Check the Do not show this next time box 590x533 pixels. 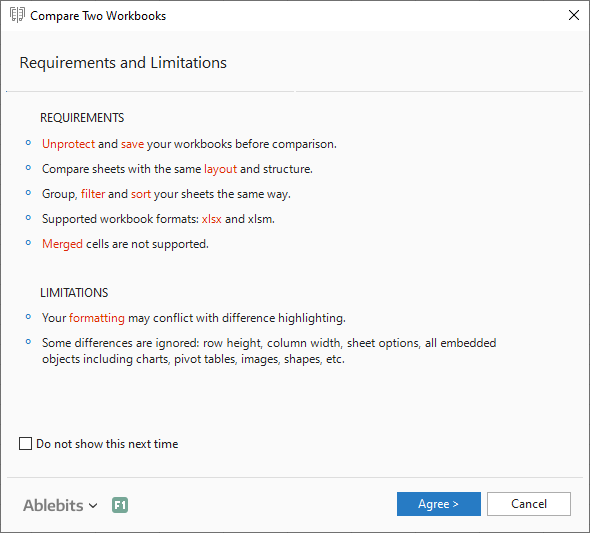[25, 443]
